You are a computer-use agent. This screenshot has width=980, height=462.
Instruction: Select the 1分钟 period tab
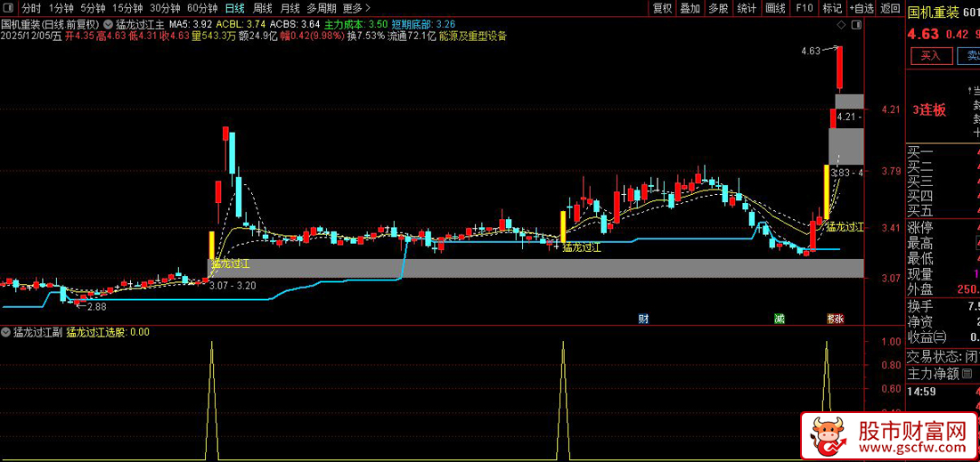(x=60, y=8)
